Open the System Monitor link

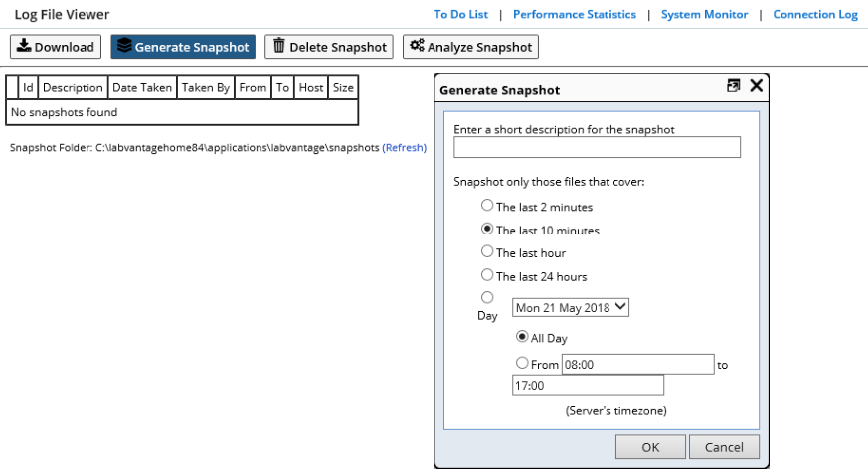tap(704, 14)
